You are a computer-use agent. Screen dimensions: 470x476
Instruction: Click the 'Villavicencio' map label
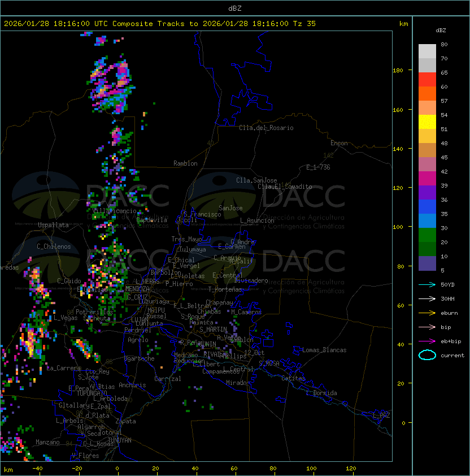[114, 211]
